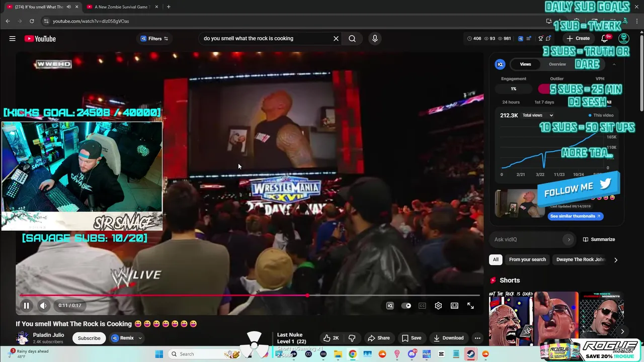Start voice search with the microphone
This screenshot has height=362, width=644.
(375, 39)
